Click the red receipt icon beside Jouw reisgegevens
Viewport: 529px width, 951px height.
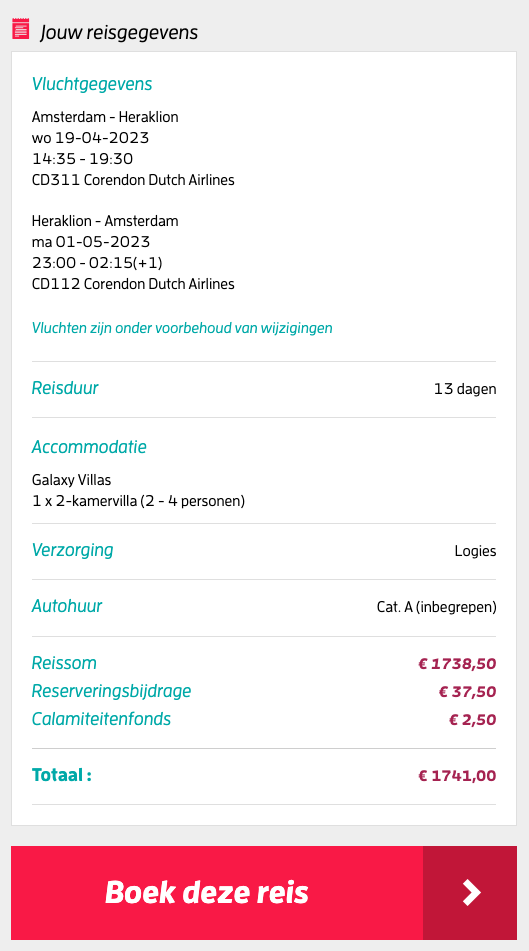[x=21, y=29]
